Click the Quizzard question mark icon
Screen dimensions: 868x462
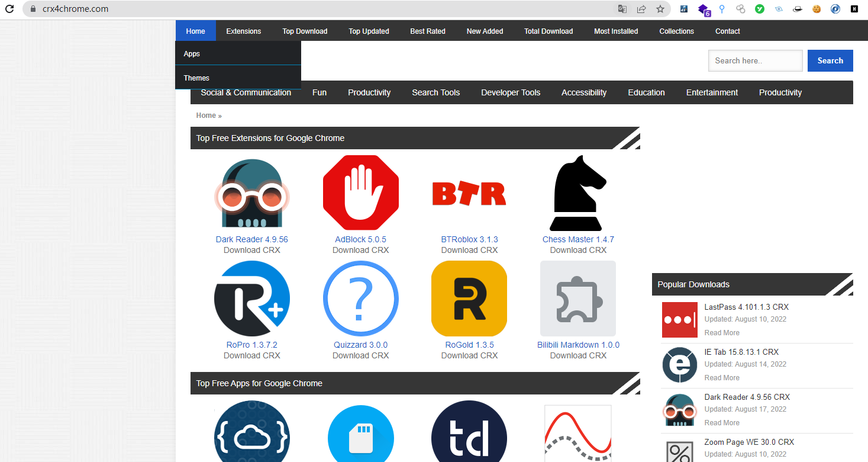361,299
